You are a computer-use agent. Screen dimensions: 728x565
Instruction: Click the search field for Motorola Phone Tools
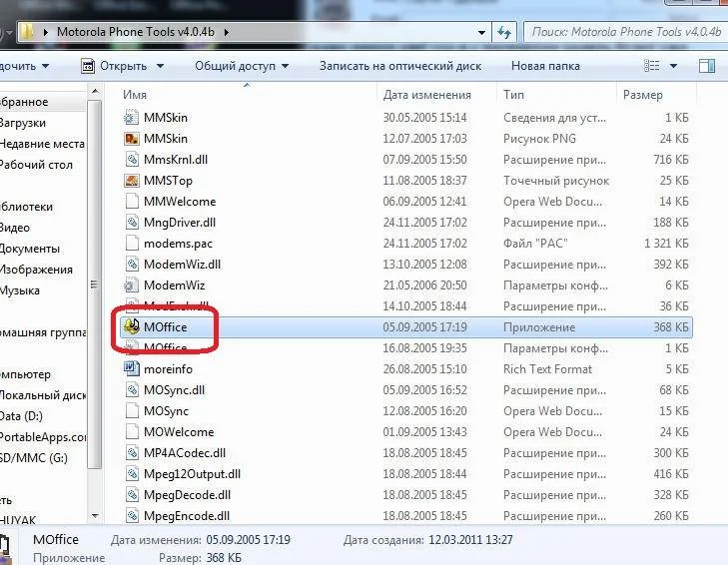[625, 32]
